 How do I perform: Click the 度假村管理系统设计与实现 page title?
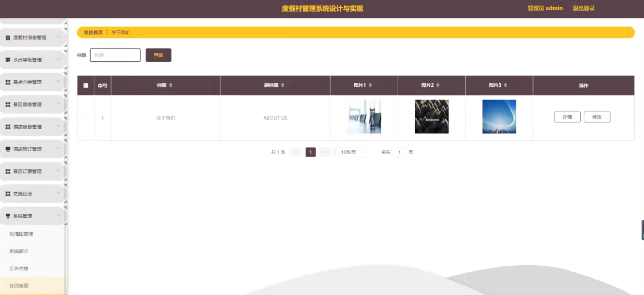[322, 9]
